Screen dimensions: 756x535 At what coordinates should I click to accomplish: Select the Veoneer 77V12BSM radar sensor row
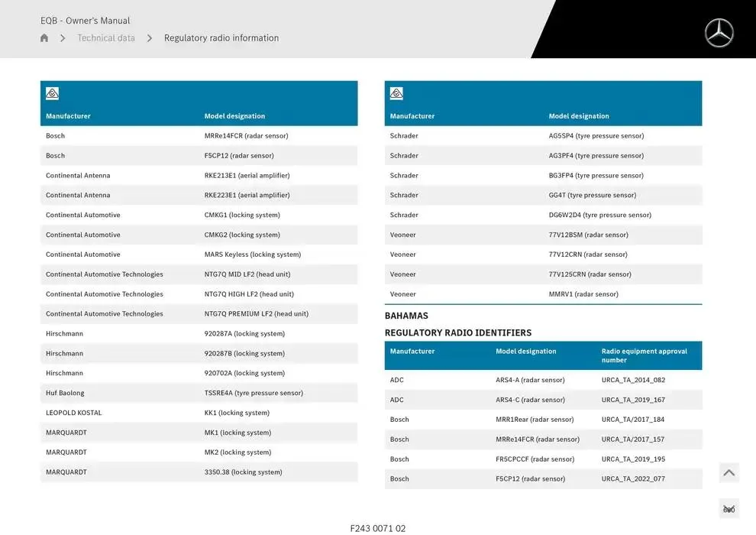543,235
